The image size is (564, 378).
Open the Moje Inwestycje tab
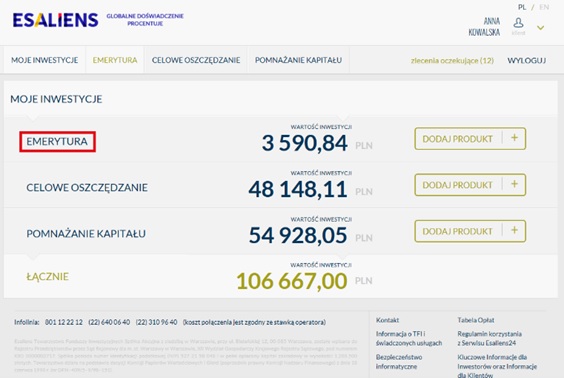[45, 60]
